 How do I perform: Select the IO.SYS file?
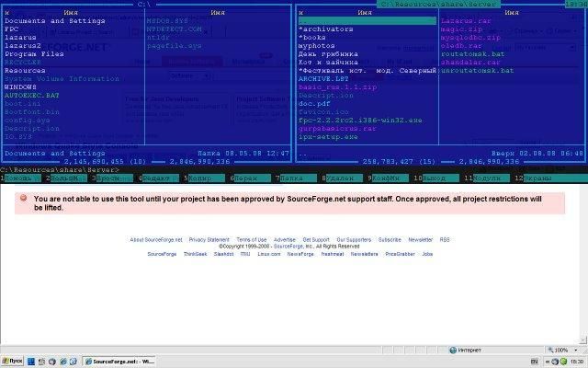click(x=18, y=137)
